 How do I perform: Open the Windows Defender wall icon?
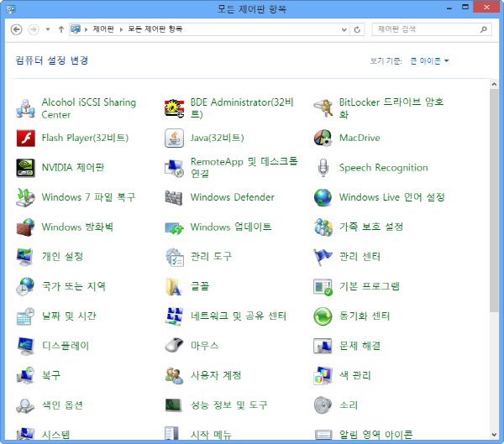[174, 197]
